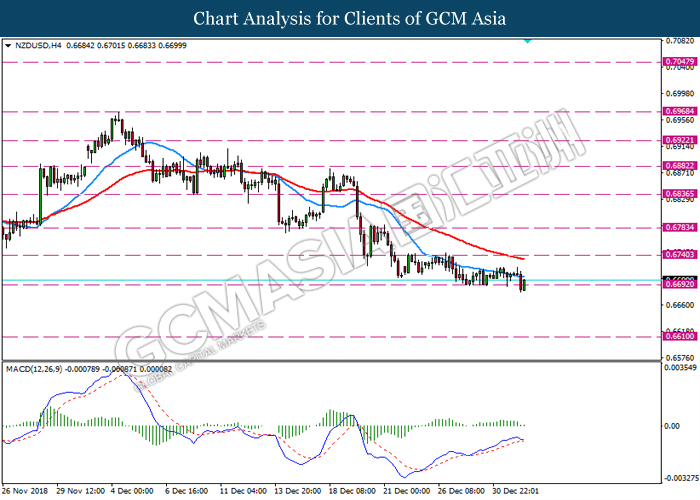Click the 11 Dec 04:00 time label
Screen dimensions: 700x500
(x=243, y=491)
